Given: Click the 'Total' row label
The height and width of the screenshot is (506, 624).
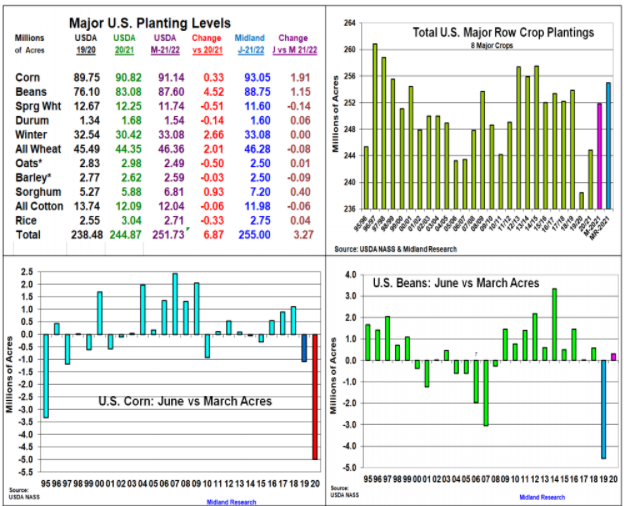Looking at the screenshot, I should coord(28,235).
